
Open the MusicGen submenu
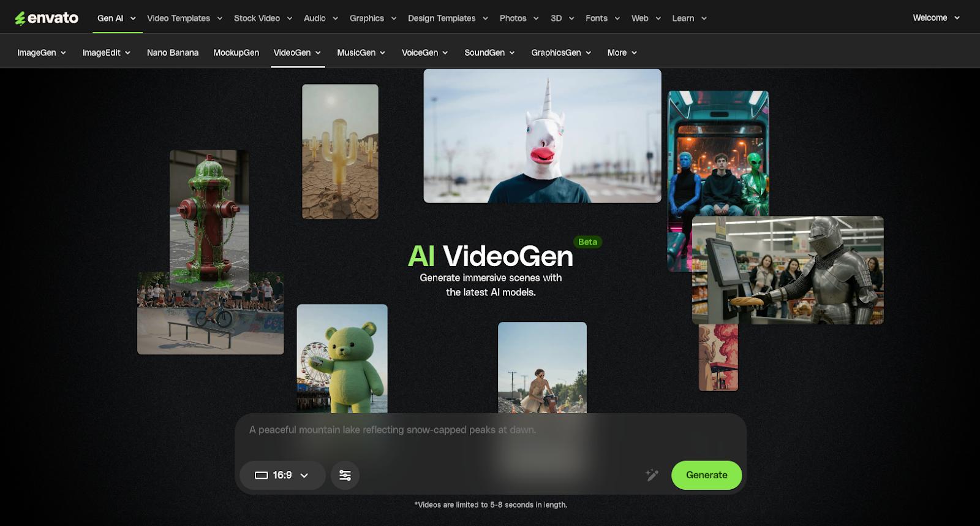tap(361, 53)
